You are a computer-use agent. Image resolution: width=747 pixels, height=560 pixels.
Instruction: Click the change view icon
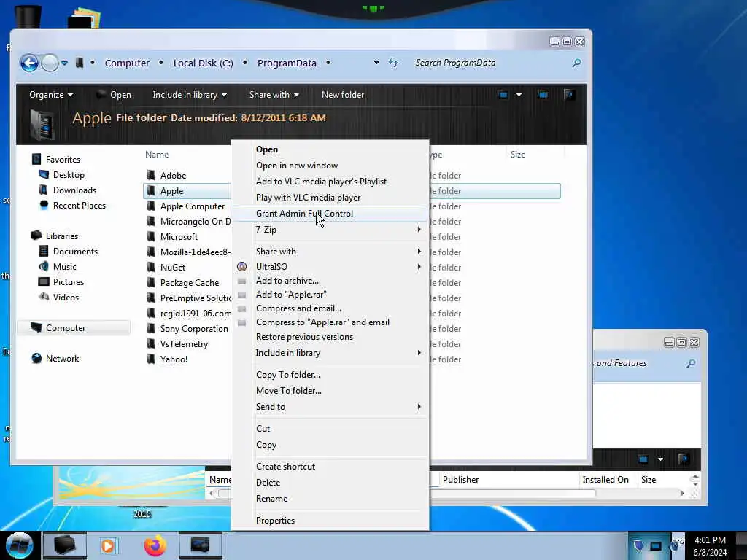[503, 95]
